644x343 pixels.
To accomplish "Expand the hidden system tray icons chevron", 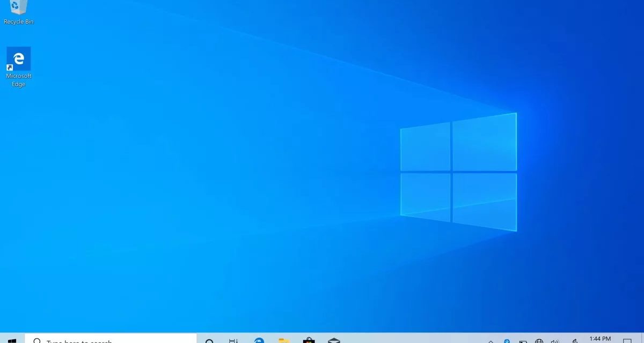I will [x=491, y=341].
